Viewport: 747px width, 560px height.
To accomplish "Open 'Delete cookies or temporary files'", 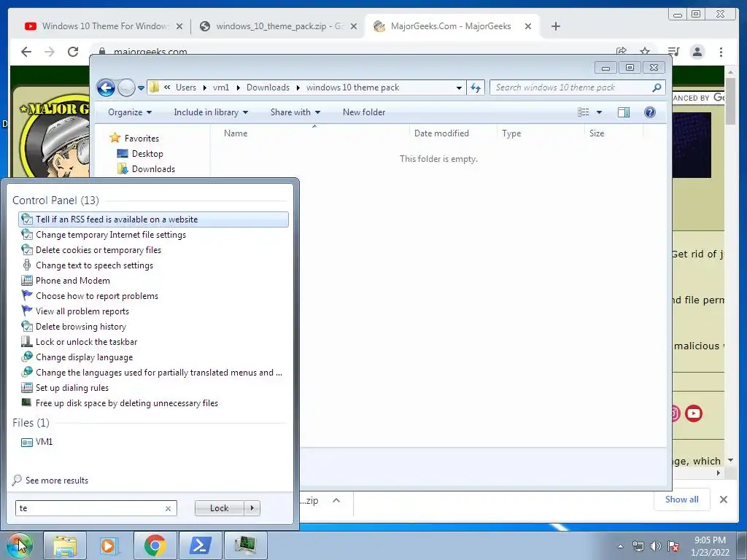I will (153, 250).
